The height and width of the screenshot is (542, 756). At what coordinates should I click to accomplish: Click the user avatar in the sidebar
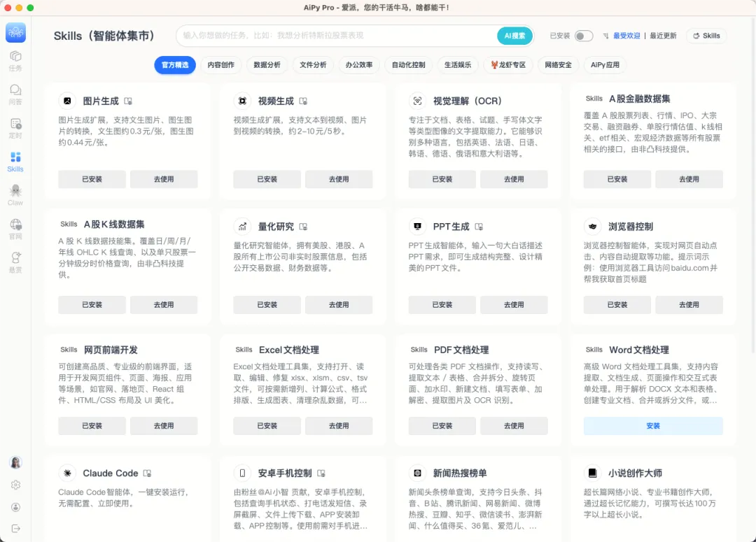coord(15,462)
